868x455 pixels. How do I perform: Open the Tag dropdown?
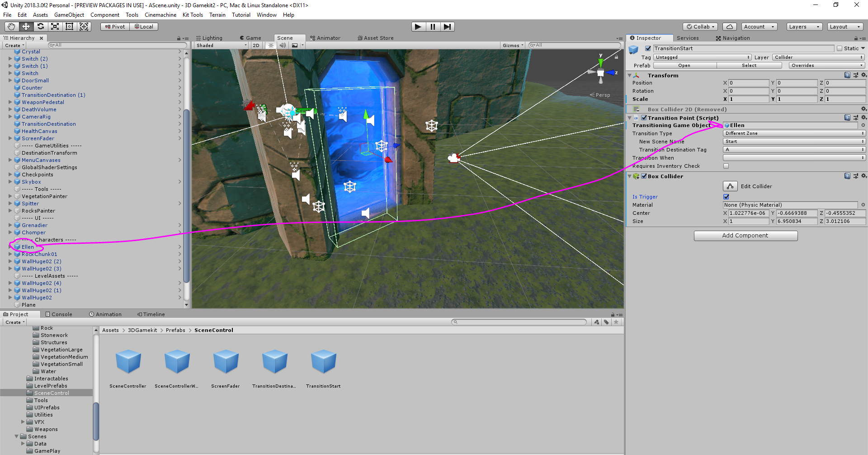[x=702, y=57]
